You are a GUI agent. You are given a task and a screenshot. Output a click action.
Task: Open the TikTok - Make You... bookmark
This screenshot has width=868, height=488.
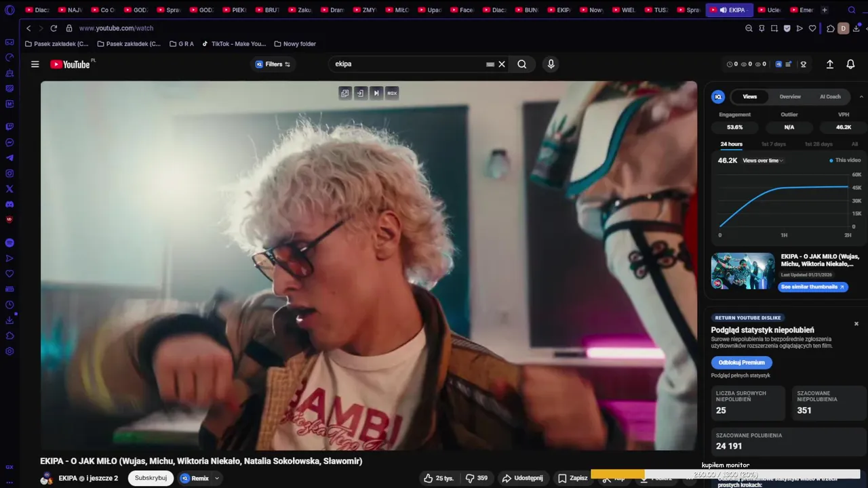click(x=234, y=44)
